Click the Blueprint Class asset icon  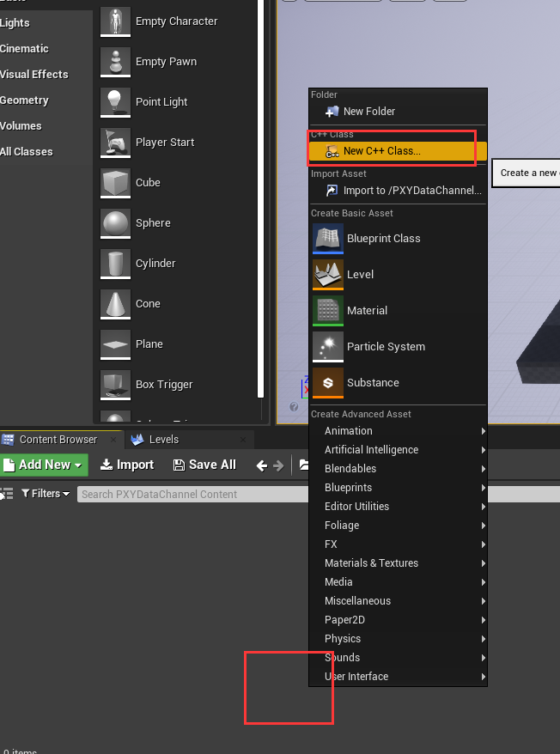[328, 239]
